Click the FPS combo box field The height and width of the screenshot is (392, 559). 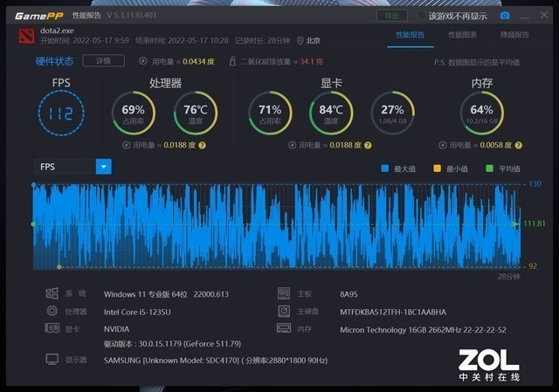(65, 166)
